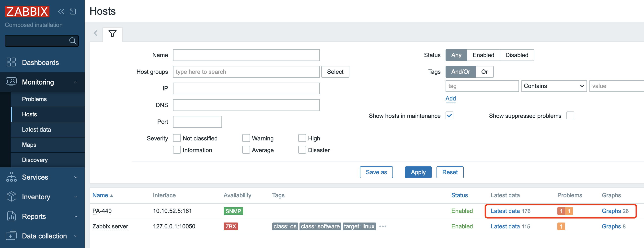Click the SNMP availability badge
The width and height of the screenshot is (644, 248).
[233, 211]
